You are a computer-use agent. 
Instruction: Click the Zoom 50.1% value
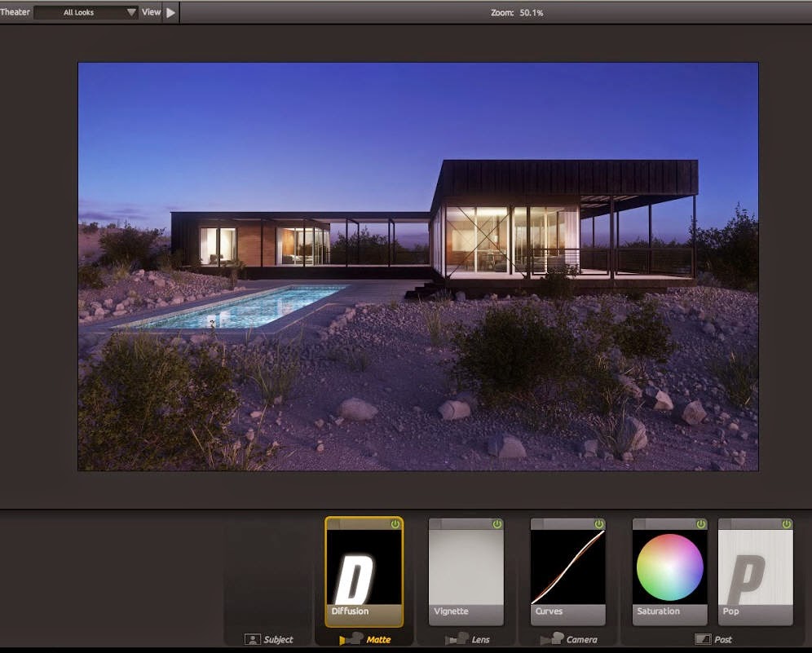[x=532, y=12]
